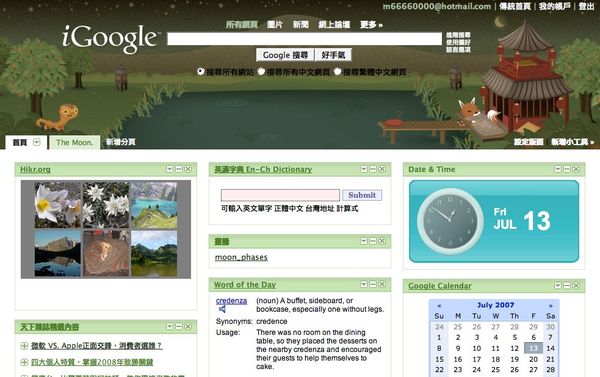600x377 pixels.
Task: Select 搜尋繁體中文網頁 radio option
Action: pos(338,72)
